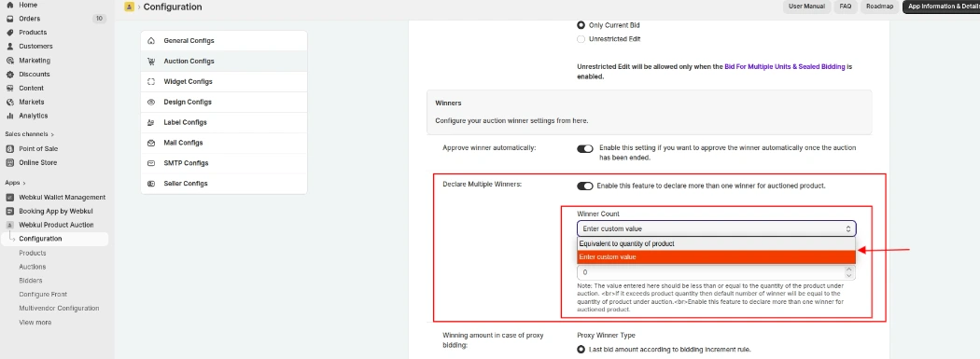Expand the Sales channels section

coord(29,134)
